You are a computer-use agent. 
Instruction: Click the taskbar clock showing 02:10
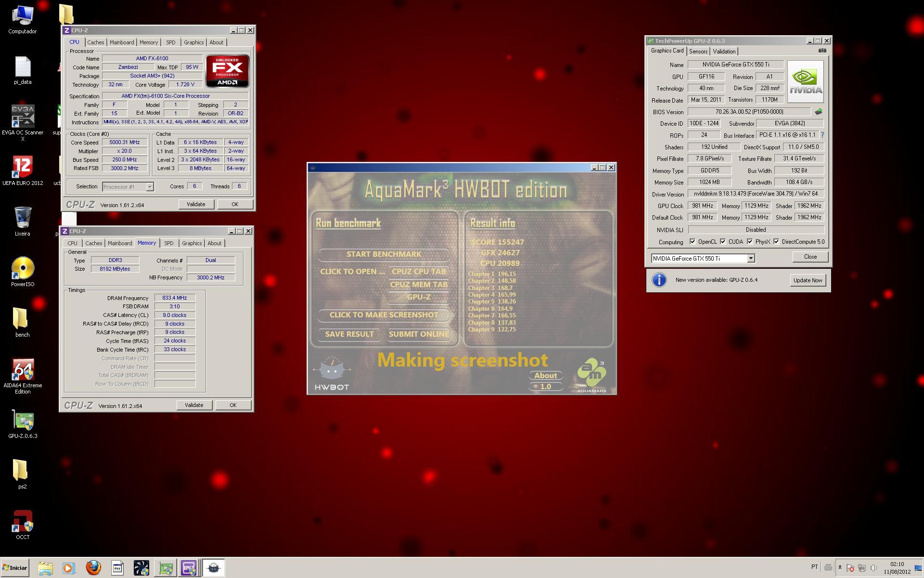click(897, 568)
